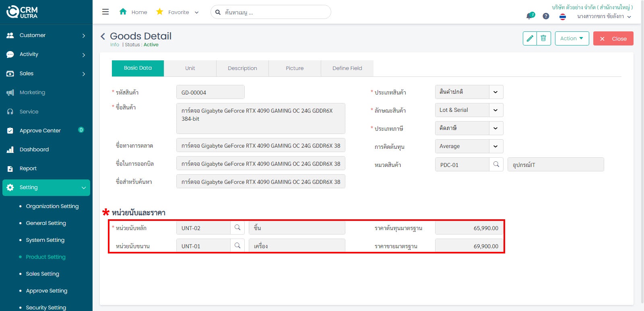This screenshot has height=311, width=644.
Task: Open Approve Setting submenu item
Action: point(47,291)
